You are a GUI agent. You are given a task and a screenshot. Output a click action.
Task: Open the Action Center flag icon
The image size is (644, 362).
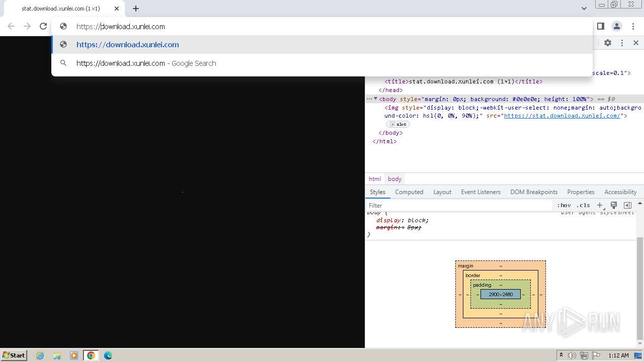click(x=596, y=355)
